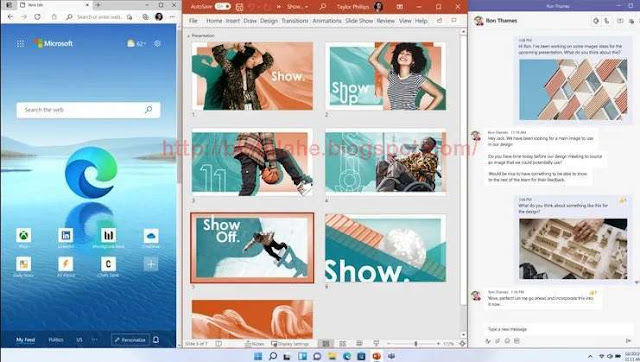This screenshot has height=362, width=640.
Task: Open Edge page settings gear icon
Action: point(157,43)
